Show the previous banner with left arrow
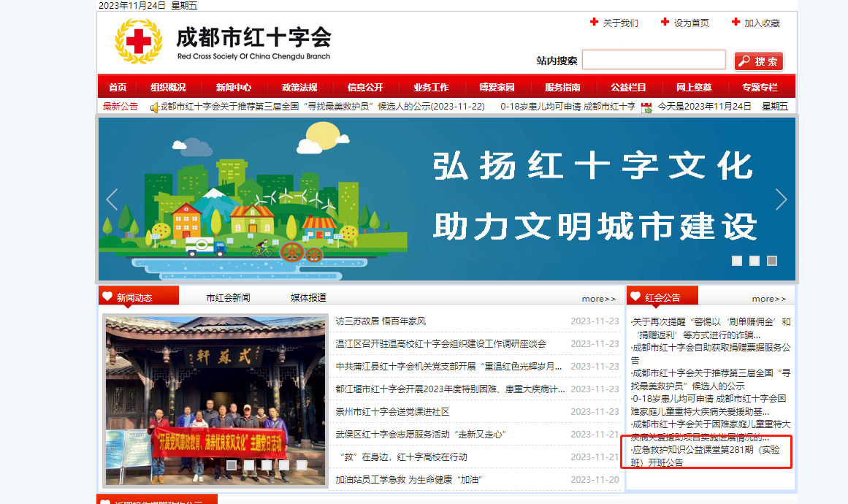Viewport: 848px width, 504px height. (112, 199)
